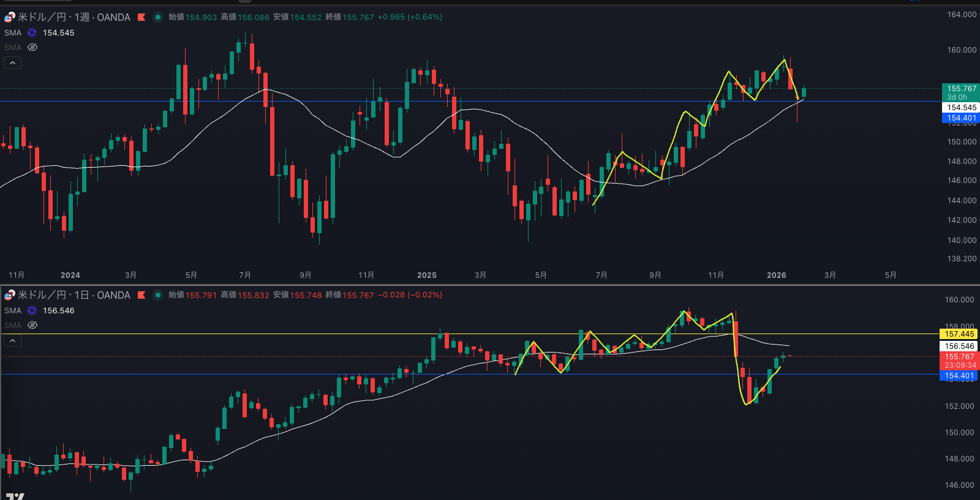Click the purple SMA refresh icon on daily chart
Screen dimensions: 980x500
[x=32, y=311]
